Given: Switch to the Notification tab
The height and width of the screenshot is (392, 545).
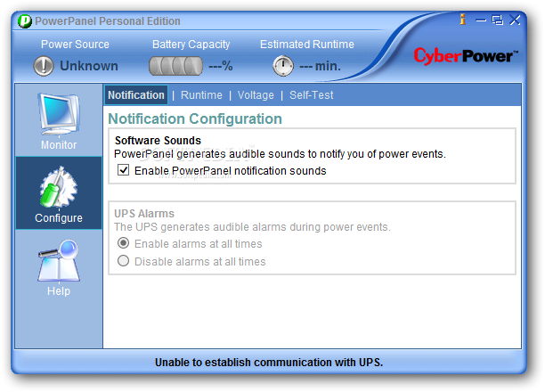Looking at the screenshot, I should 136,95.
